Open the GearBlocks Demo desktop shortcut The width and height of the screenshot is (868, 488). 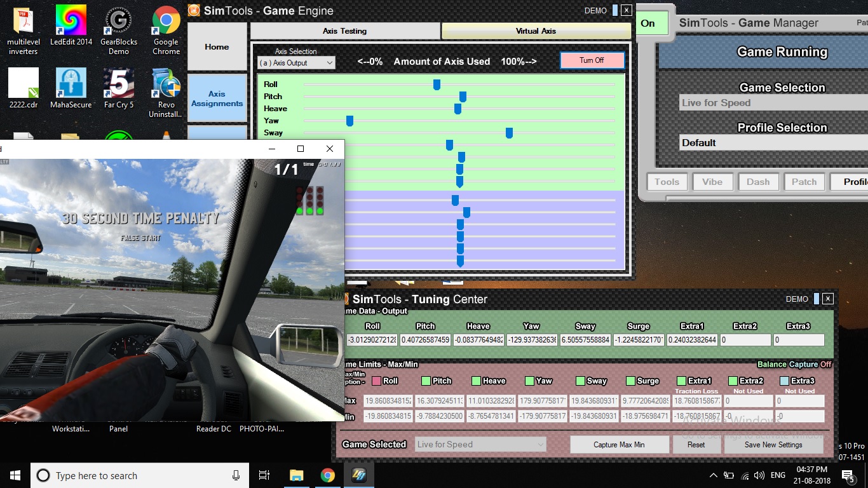119,30
